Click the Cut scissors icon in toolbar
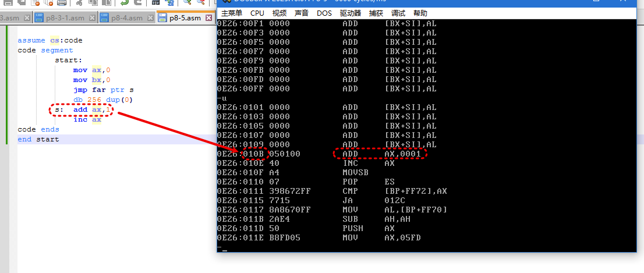644x273 pixels. (x=79, y=2)
